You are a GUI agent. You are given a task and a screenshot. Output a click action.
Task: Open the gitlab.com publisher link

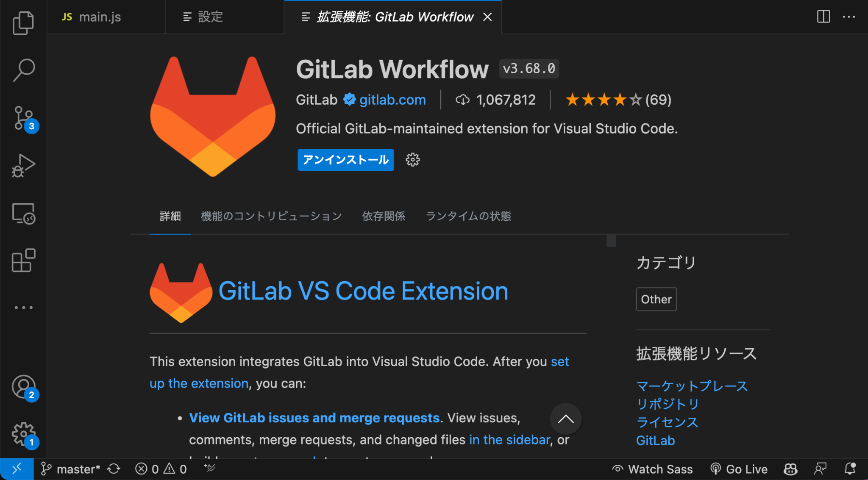click(x=392, y=100)
